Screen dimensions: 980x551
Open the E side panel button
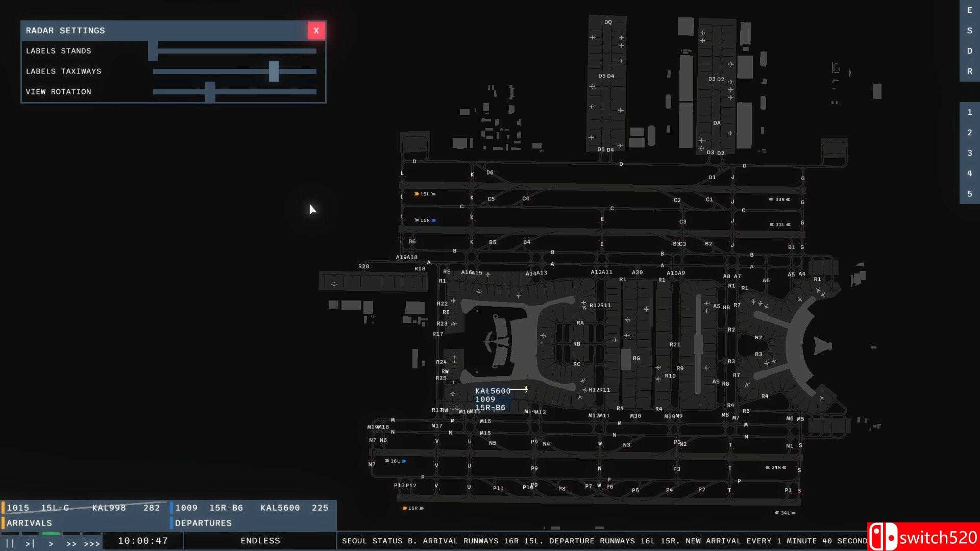tap(969, 10)
